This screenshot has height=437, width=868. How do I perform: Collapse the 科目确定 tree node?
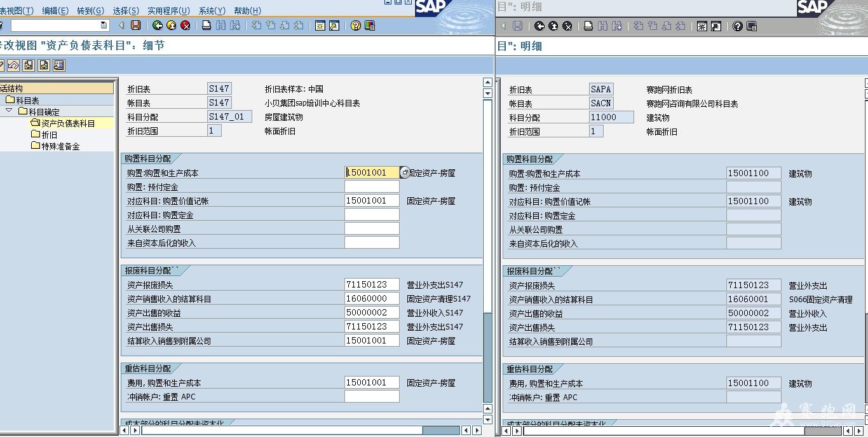[9, 111]
